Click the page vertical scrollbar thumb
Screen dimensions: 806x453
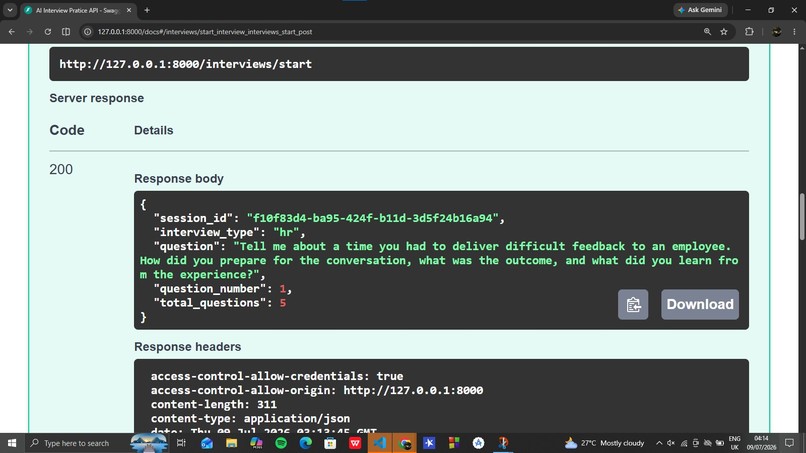tap(802, 216)
